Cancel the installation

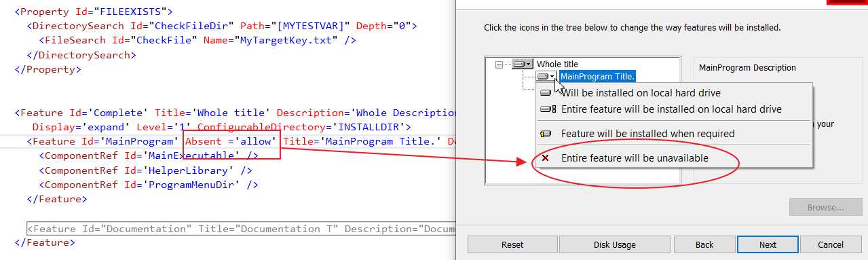pyautogui.click(x=831, y=244)
